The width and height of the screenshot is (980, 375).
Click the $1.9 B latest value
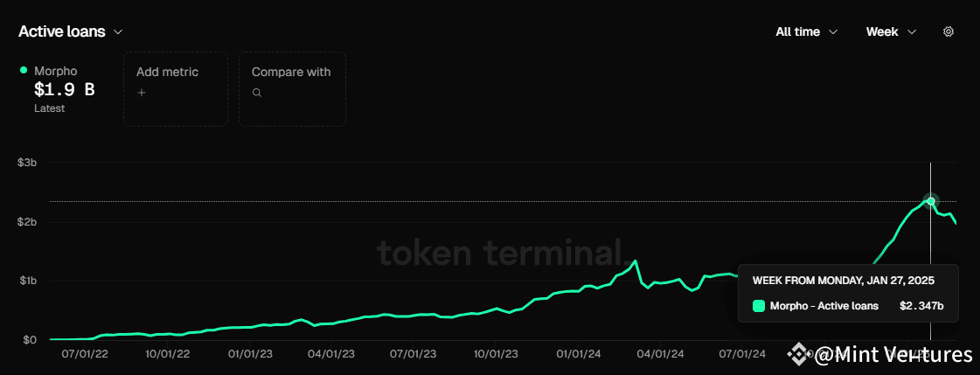(64, 89)
